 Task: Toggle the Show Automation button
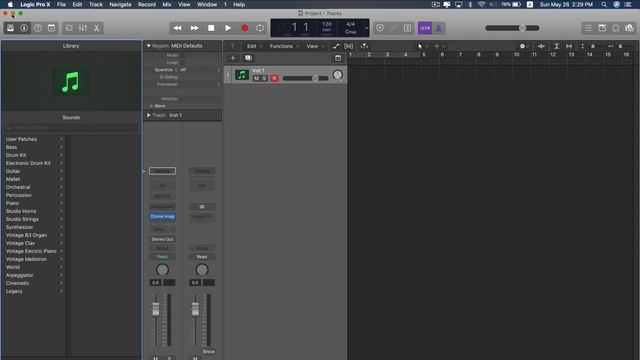coord(336,46)
